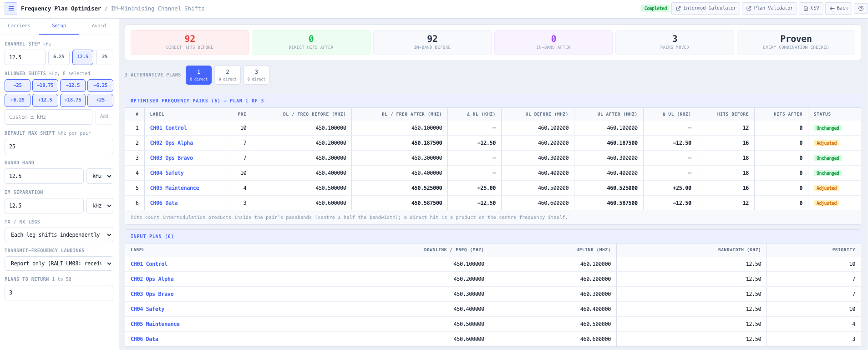This screenshot has width=868, height=350.
Task: Toggle the hamburger sidebar menu
Action: click(11, 8)
